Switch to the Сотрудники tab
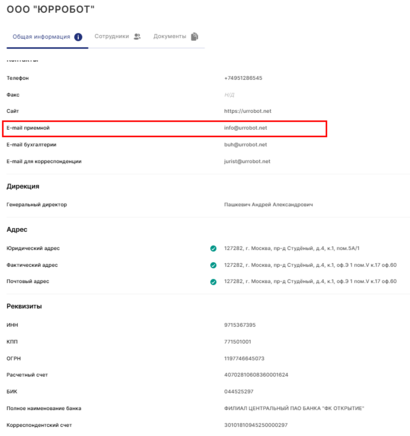This screenshot has width=410, height=436. (x=118, y=36)
